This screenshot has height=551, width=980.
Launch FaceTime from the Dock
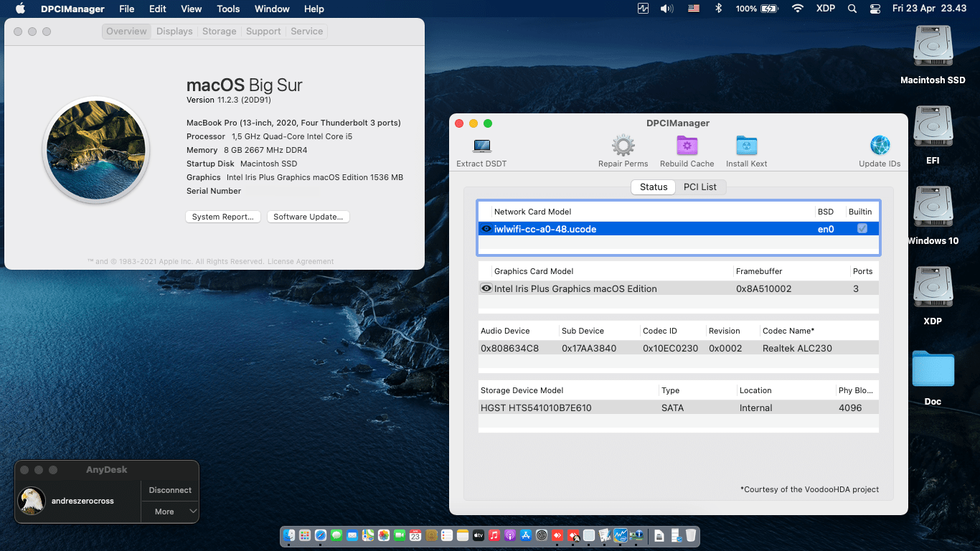tap(400, 535)
